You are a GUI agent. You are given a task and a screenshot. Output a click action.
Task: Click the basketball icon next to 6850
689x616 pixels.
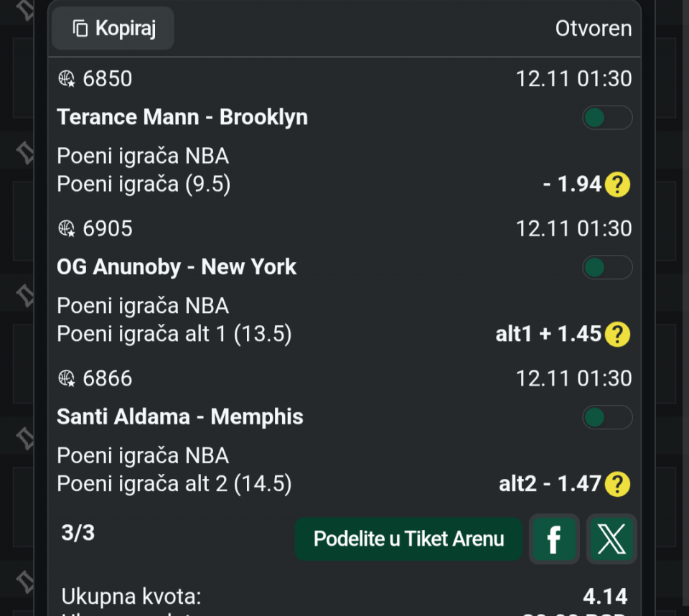click(x=67, y=79)
